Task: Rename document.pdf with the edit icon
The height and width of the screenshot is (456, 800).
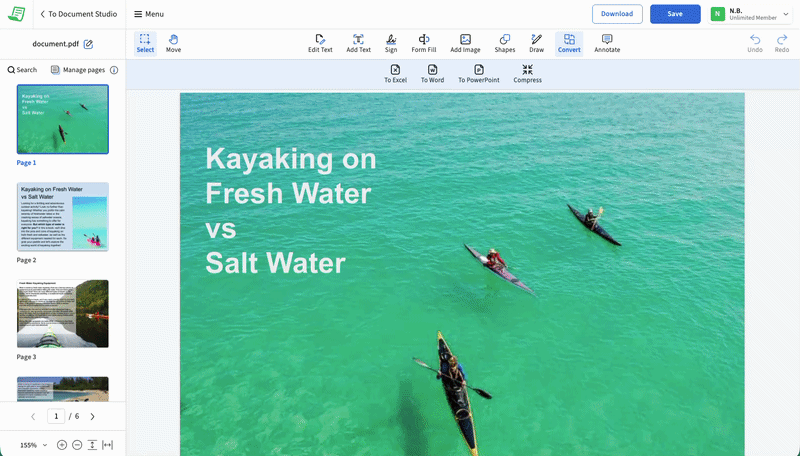Action: [x=88, y=44]
